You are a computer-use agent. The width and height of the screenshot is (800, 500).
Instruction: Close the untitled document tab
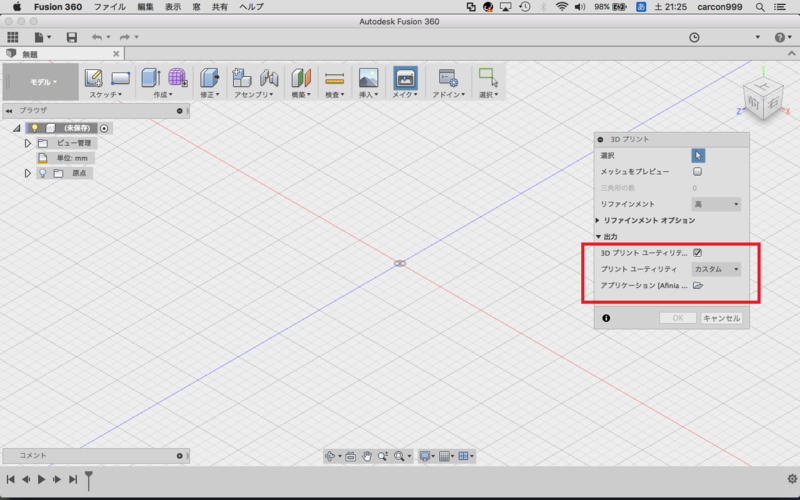pos(116,54)
